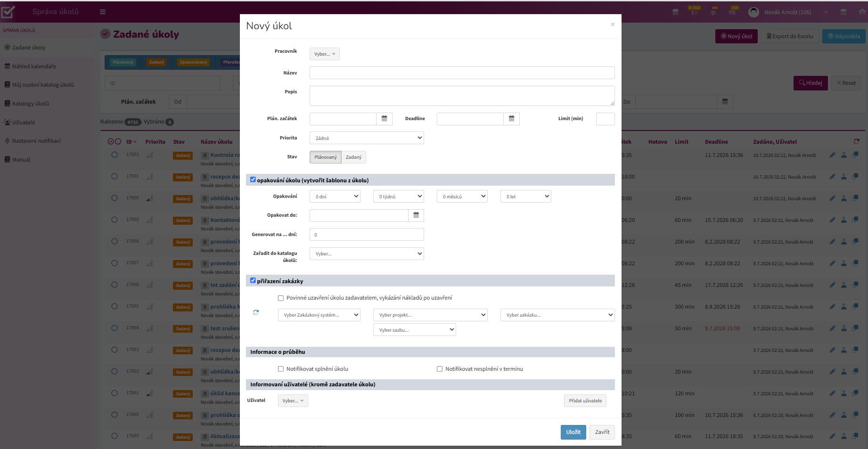Open the 0 dní repetition dropdown
The width and height of the screenshot is (868, 449).
(x=335, y=196)
